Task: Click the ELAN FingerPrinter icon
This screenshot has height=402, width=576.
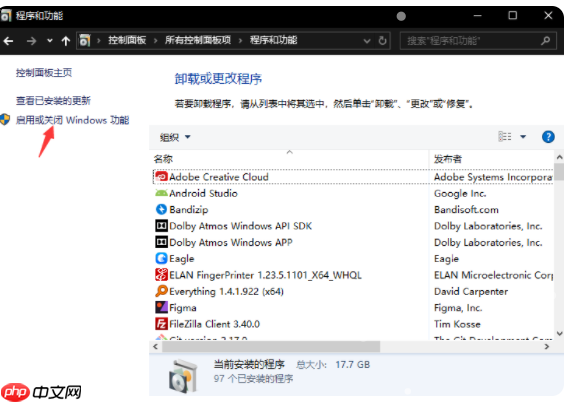Action: [161, 275]
